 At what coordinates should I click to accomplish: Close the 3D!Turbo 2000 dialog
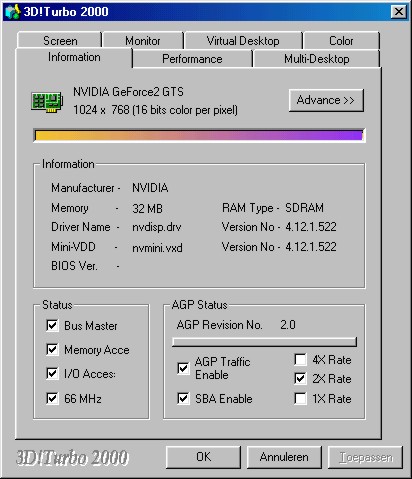point(399,12)
